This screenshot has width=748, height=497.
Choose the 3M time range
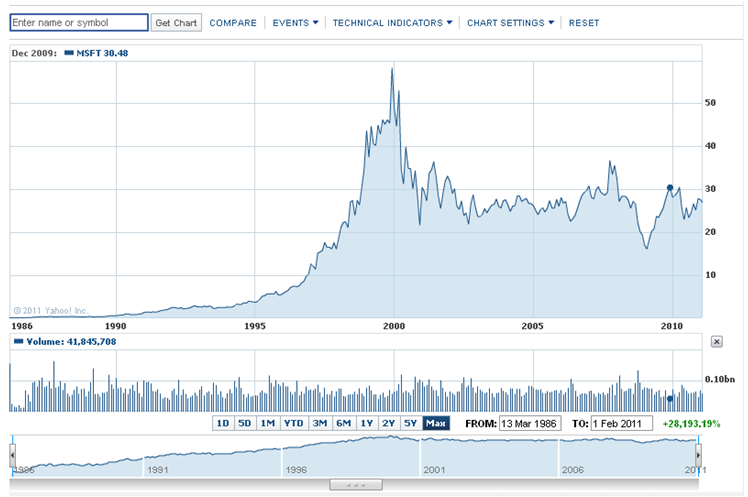(x=320, y=423)
